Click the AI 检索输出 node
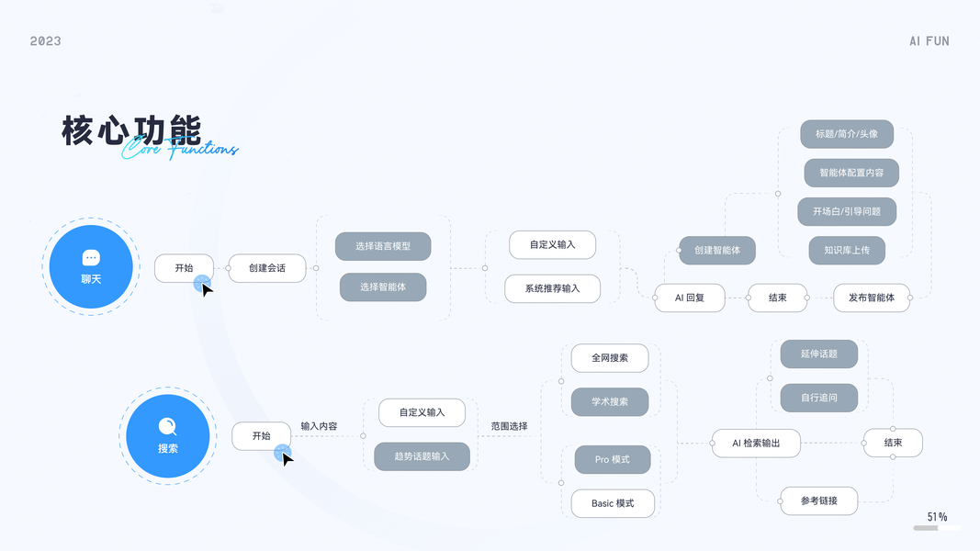The image size is (980, 551). pyautogui.click(x=756, y=444)
